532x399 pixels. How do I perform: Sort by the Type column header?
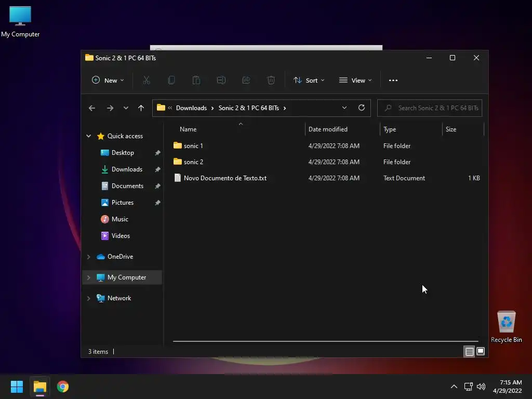point(390,129)
